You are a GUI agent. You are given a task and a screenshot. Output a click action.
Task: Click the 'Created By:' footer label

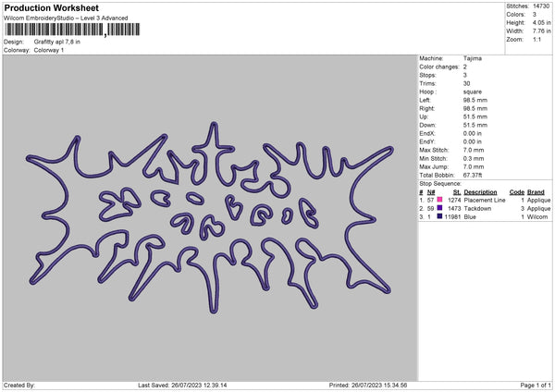19,385
